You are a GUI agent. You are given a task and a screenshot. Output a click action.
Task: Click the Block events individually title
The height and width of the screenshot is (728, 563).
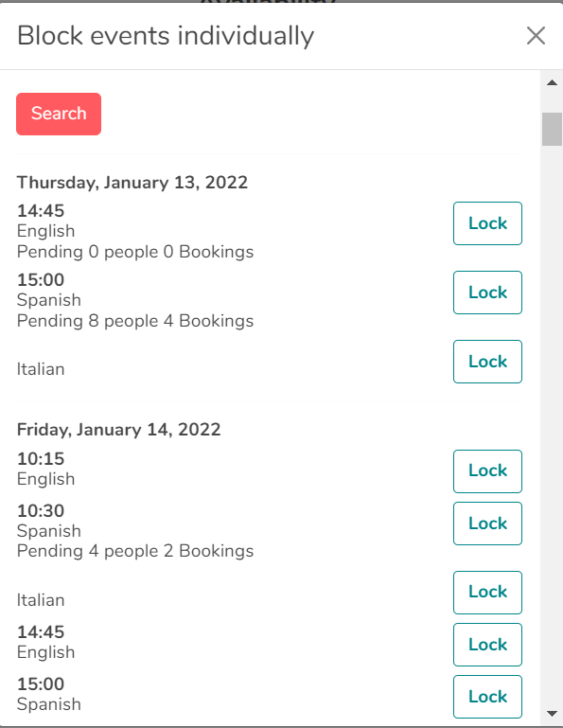[x=166, y=36]
